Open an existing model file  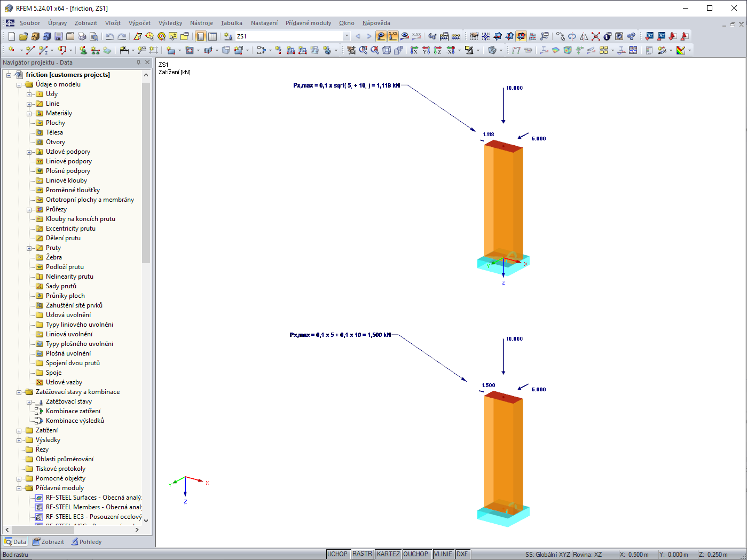click(23, 36)
